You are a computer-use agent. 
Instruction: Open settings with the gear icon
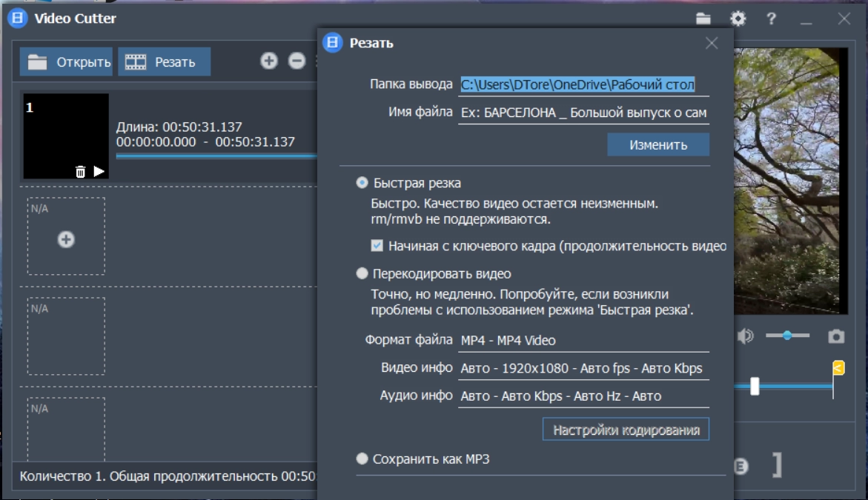pyautogui.click(x=738, y=19)
